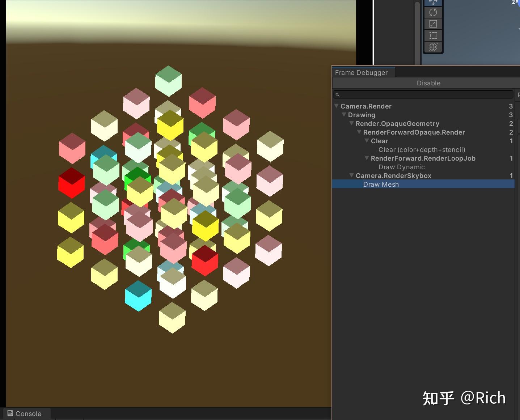This screenshot has height=420, width=520.
Task: Select the combined Transform tool
Action: pos(433,47)
